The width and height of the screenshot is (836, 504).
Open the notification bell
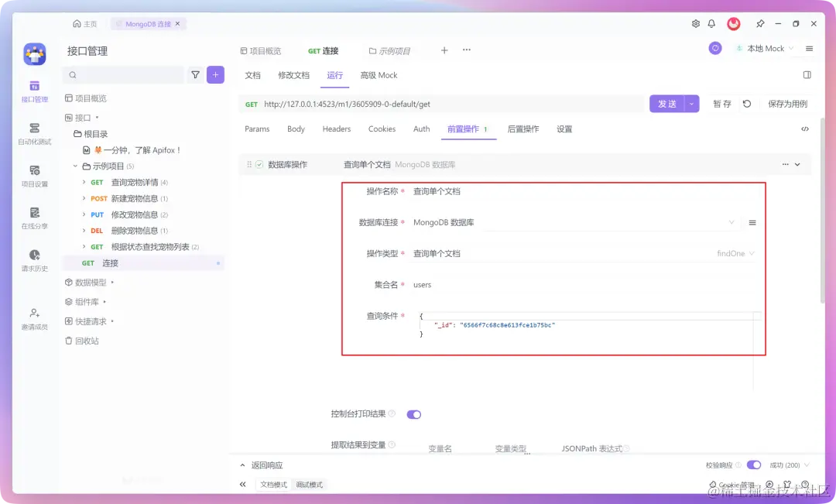(x=711, y=23)
